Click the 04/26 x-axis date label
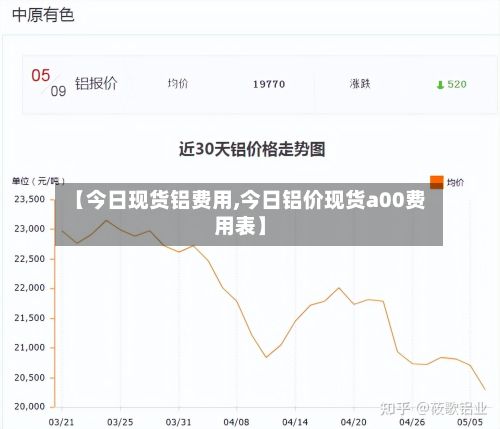Viewport: 500px width, 429px height. tap(412, 422)
